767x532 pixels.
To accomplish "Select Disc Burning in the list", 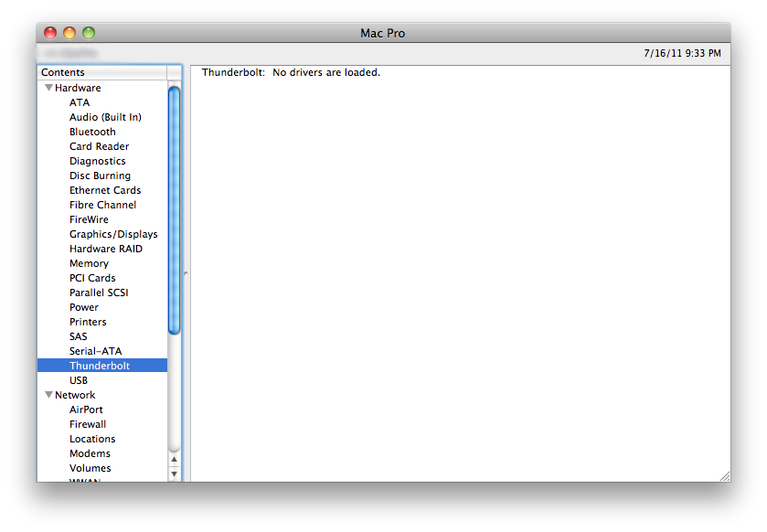I will tap(100, 176).
